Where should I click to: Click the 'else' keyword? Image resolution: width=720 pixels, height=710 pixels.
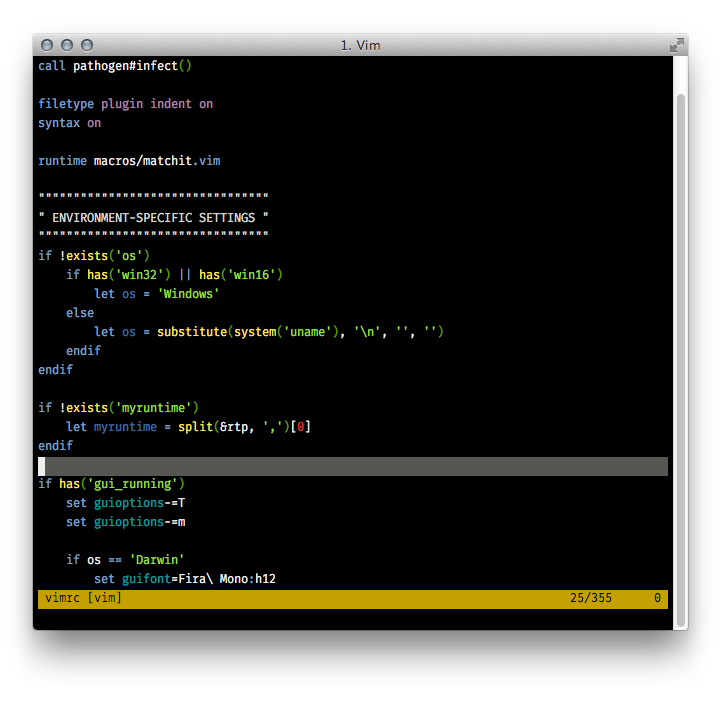(80, 313)
